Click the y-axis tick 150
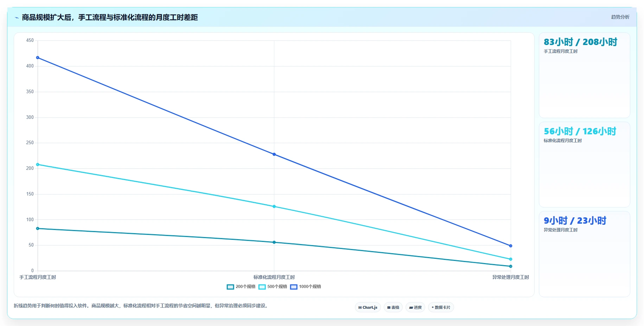Screen dimensions: 644x326 (30, 194)
